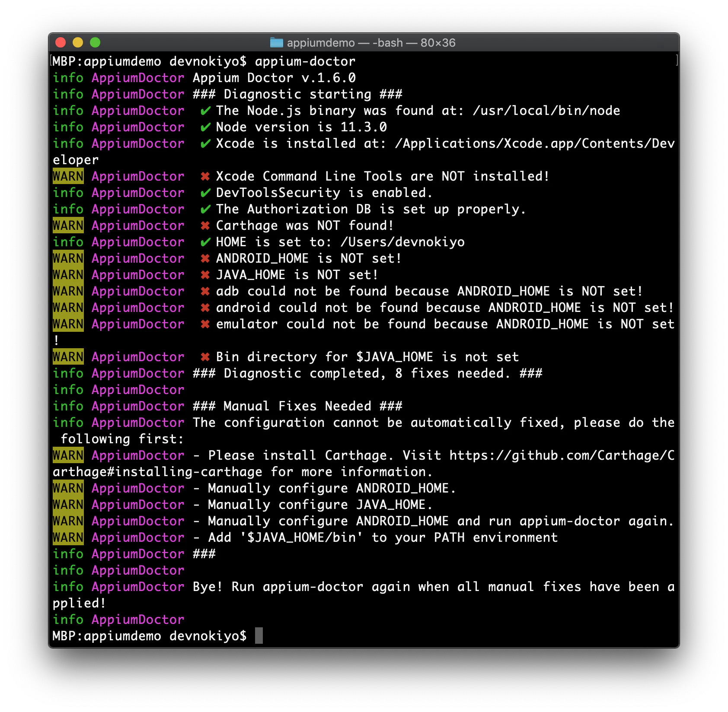Image resolution: width=728 pixels, height=712 pixels.
Task: Click the checkmark beside 'DevToolsSecurity is enabled'
Action: pos(206,193)
